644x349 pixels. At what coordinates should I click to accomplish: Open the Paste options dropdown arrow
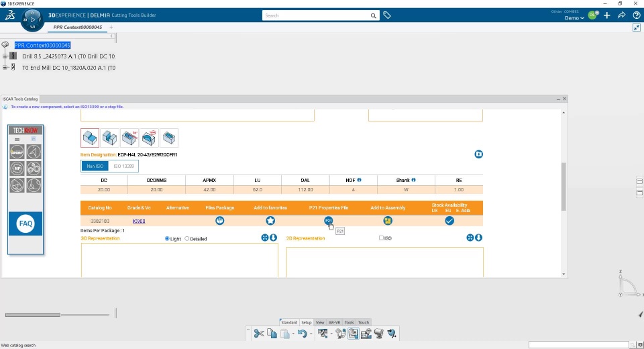(x=293, y=334)
